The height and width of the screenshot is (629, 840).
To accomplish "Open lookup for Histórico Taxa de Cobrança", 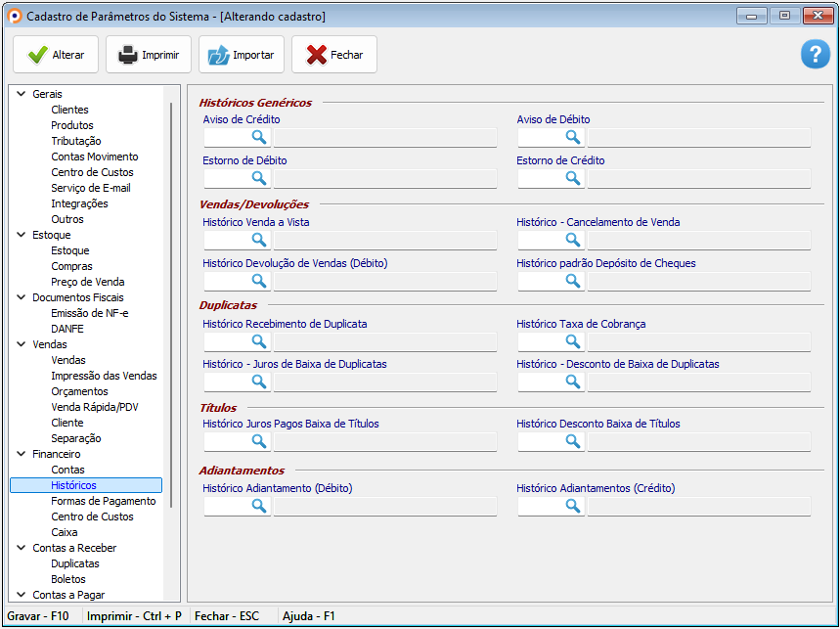I will click(573, 341).
